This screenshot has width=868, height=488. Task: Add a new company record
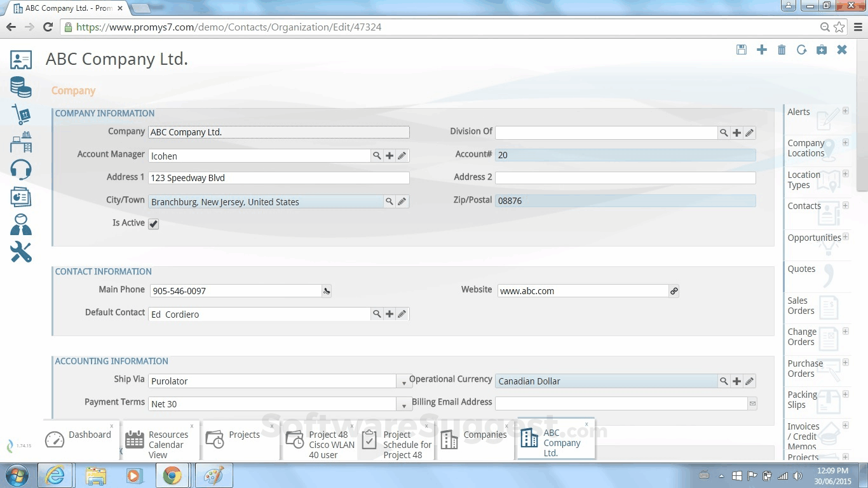762,50
